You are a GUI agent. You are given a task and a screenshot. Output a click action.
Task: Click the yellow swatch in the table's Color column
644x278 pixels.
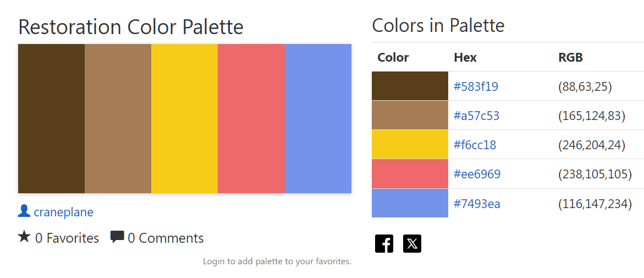[x=410, y=144]
